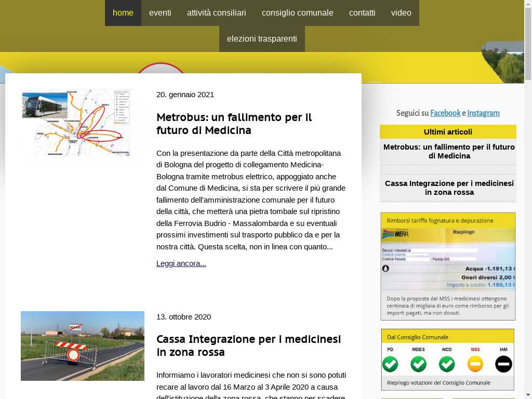The height and width of the screenshot is (399, 532).
Task: Open main article title Metrobus: un fallimento
Action: (234, 124)
